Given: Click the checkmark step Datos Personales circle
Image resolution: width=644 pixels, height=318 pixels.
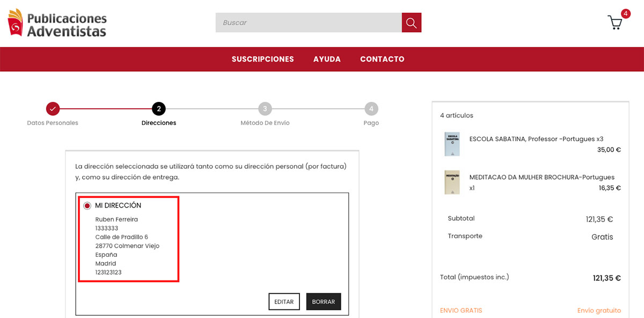Looking at the screenshot, I should pyautogui.click(x=53, y=109).
